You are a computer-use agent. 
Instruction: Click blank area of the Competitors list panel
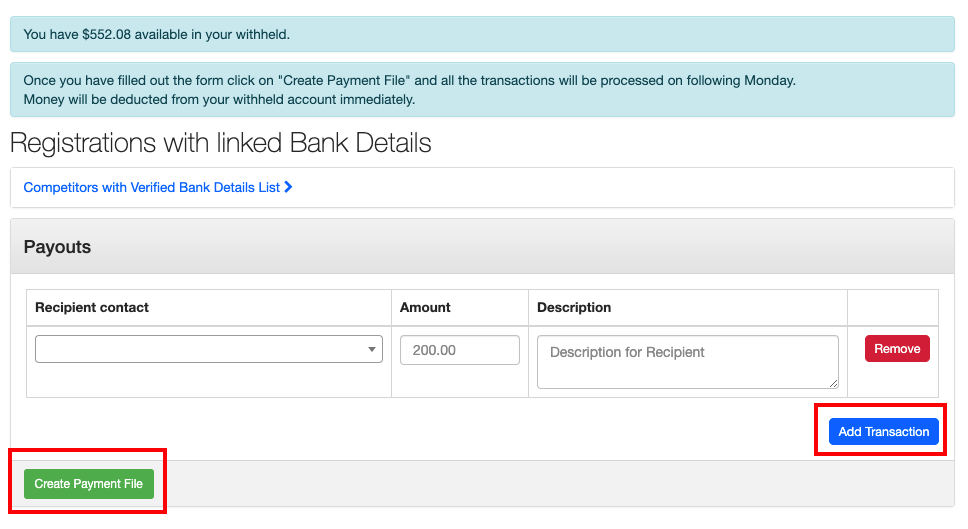tap(620, 187)
